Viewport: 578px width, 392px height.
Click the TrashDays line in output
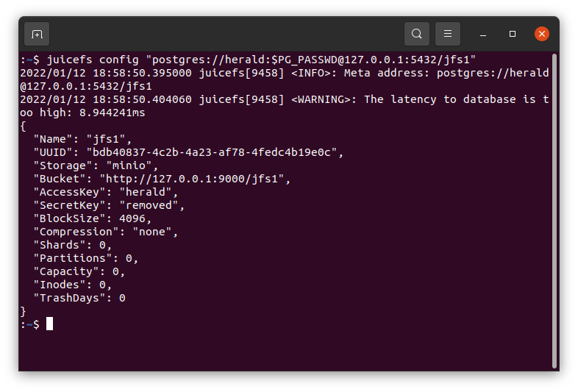(79, 298)
